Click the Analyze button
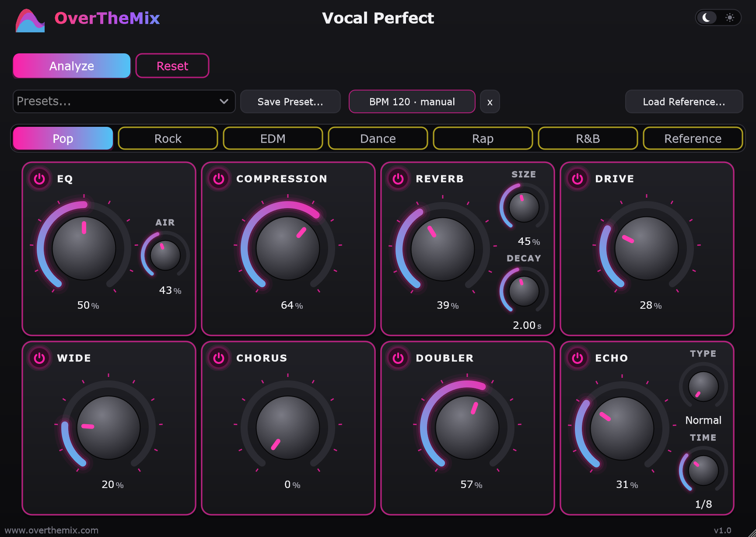This screenshot has width=756, height=537. [x=72, y=66]
